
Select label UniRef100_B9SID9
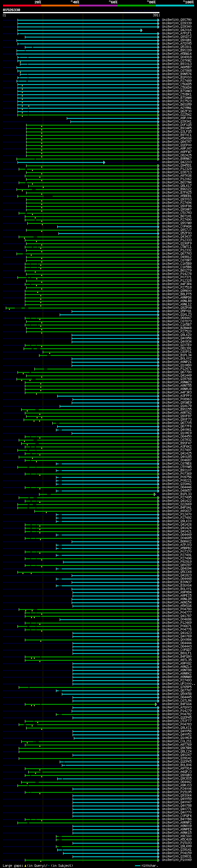pyautogui.click(x=177, y=50)
